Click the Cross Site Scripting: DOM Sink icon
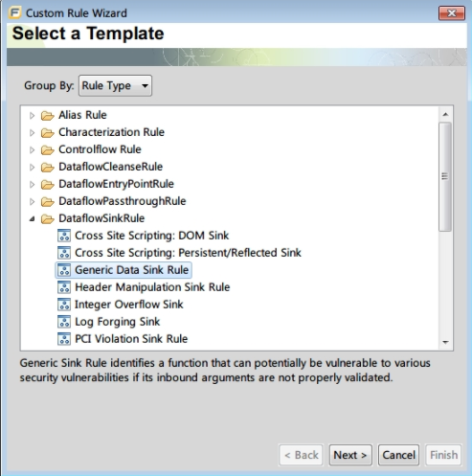Screen dimensions: 472x476 tap(64, 236)
